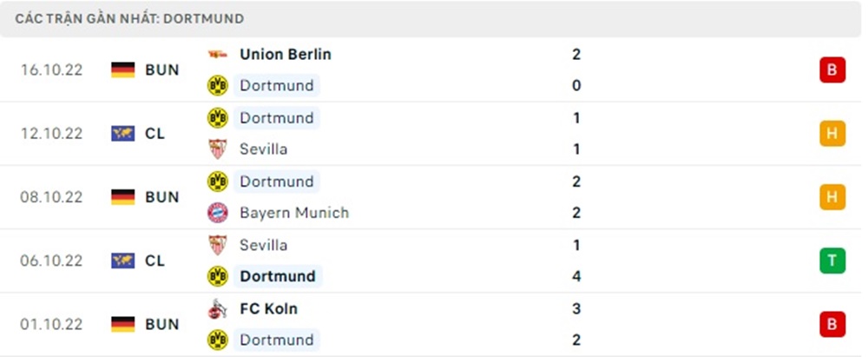868x357 pixels.
Task: Click German flag on 16.10.22 match
Action: (123, 69)
